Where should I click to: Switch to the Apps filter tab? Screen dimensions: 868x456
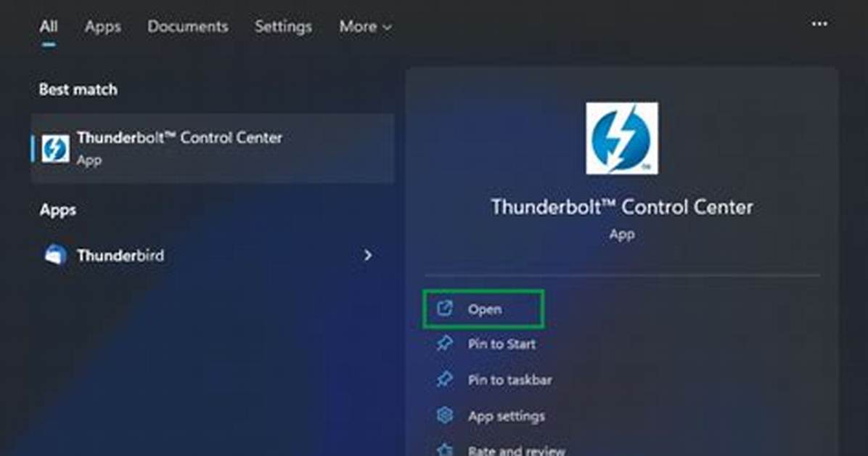coord(102,27)
